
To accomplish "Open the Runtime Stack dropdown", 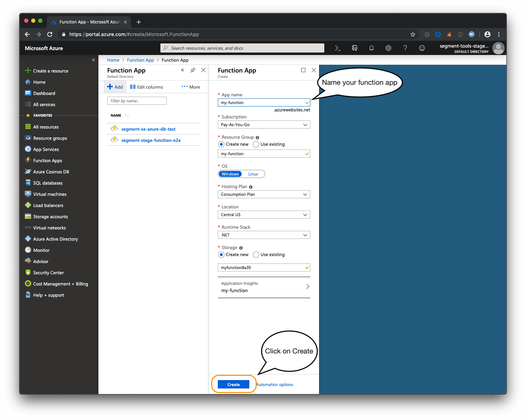I will (x=264, y=235).
